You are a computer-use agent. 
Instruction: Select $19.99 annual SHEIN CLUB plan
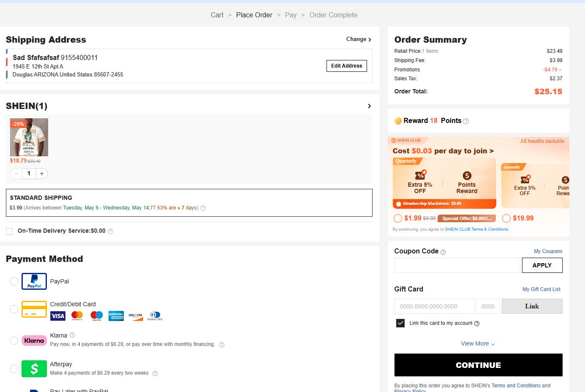(x=506, y=218)
